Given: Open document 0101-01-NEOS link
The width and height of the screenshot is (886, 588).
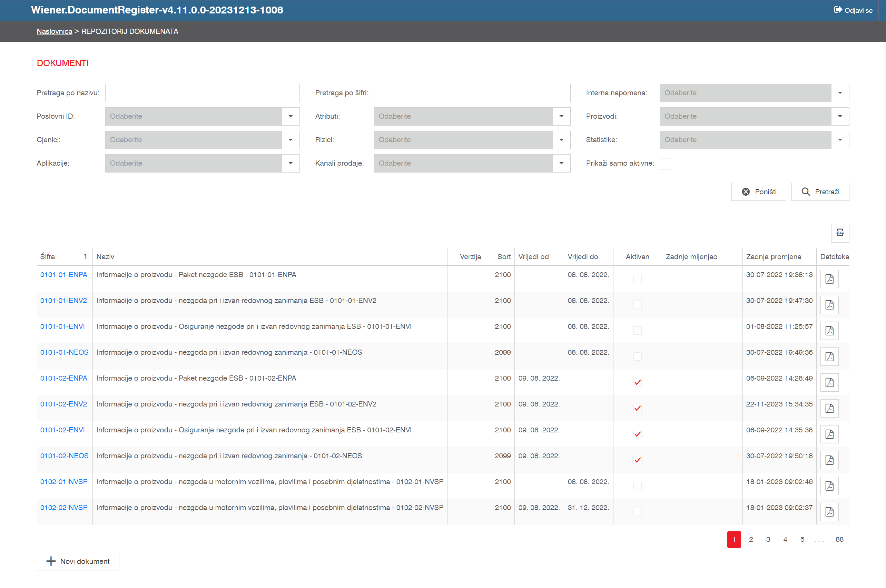Looking at the screenshot, I should 65,352.
